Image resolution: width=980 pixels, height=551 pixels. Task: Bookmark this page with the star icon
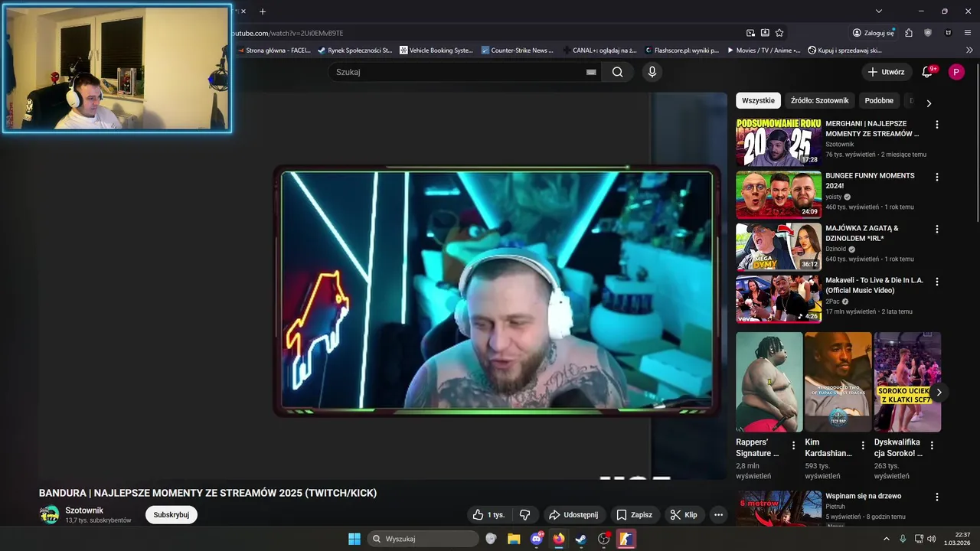point(779,33)
